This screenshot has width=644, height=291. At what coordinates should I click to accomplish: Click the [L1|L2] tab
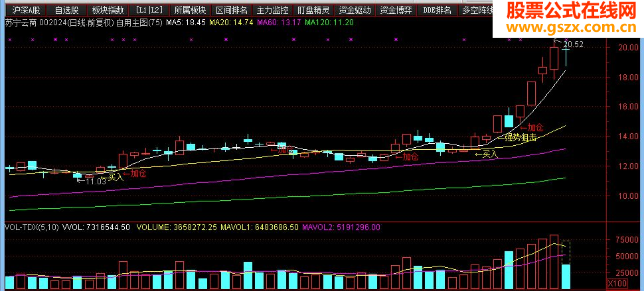(x=149, y=10)
